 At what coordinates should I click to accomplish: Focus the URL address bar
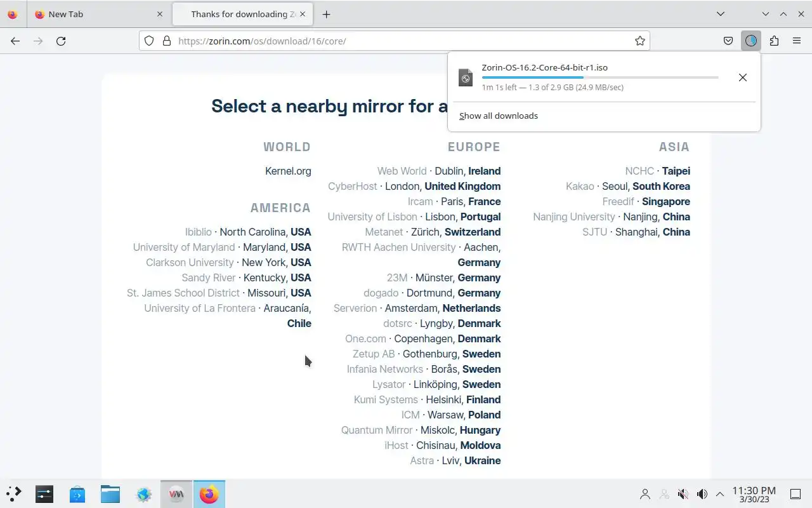point(394,41)
